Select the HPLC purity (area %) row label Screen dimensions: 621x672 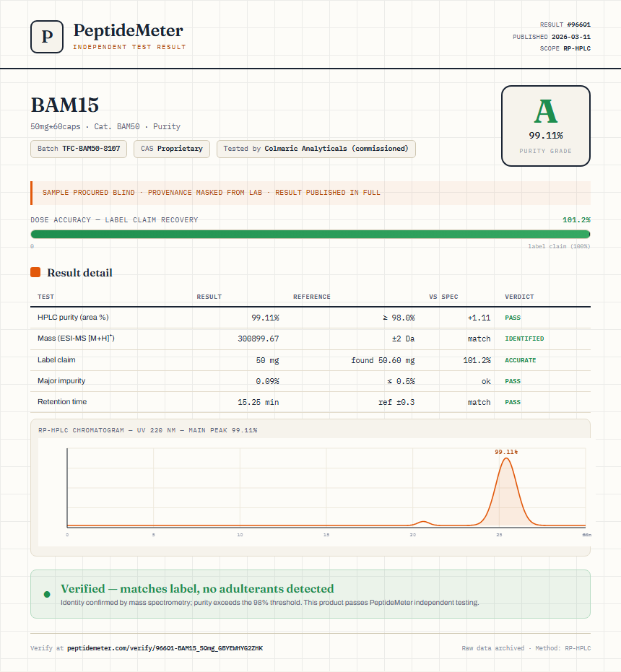(73, 317)
